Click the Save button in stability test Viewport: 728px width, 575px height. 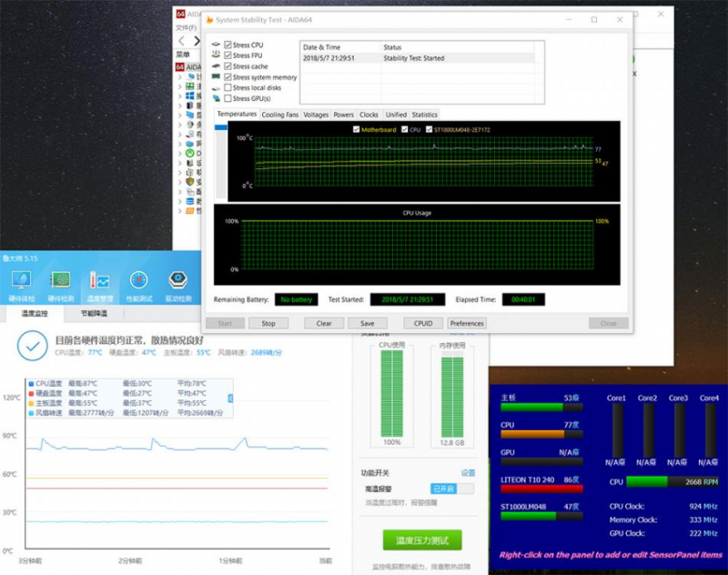[x=368, y=323]
